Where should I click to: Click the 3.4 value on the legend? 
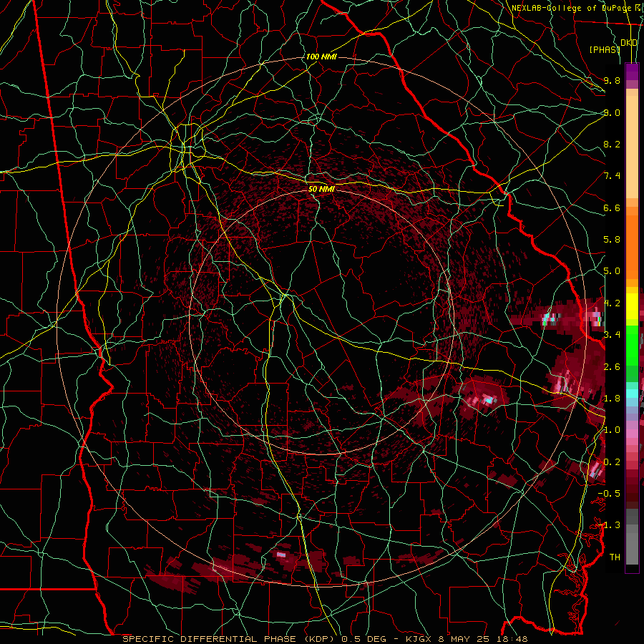click(x=612, y=335)
